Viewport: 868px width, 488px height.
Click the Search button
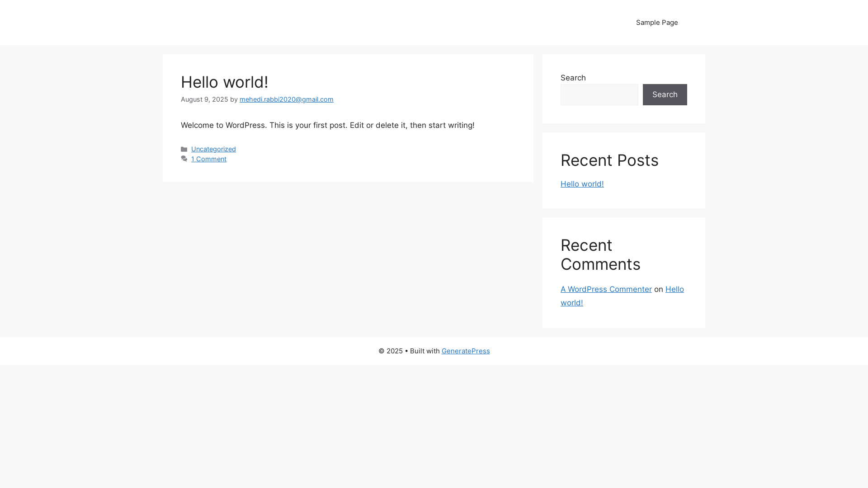pos(665,94)
